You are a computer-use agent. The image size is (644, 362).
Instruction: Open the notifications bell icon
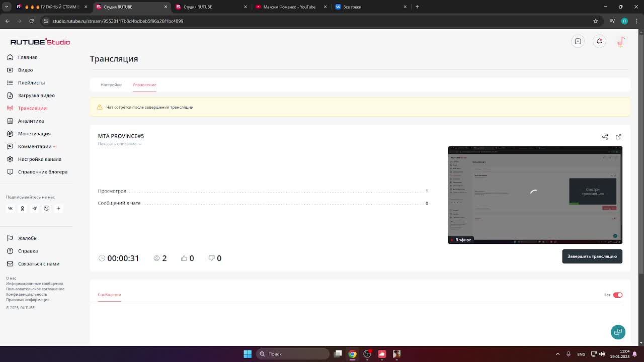coord(599,41)
